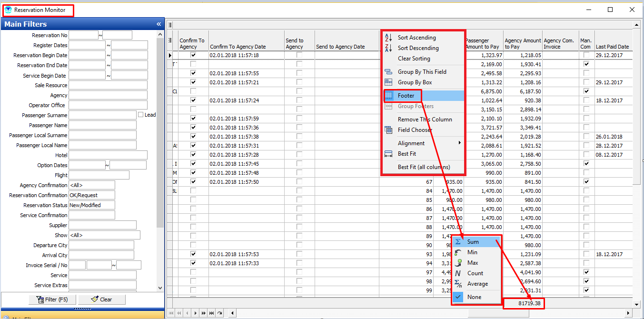This screenshot has width=644, height=319.
Task: Open the Reservation Status combo box
Action: pos(92,205)
